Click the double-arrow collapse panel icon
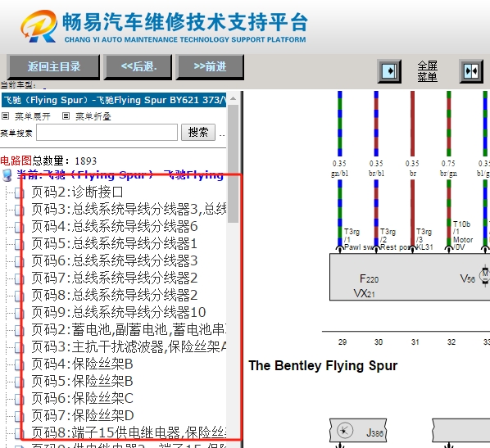Viewport: 490px width, 448px height. 471,71
